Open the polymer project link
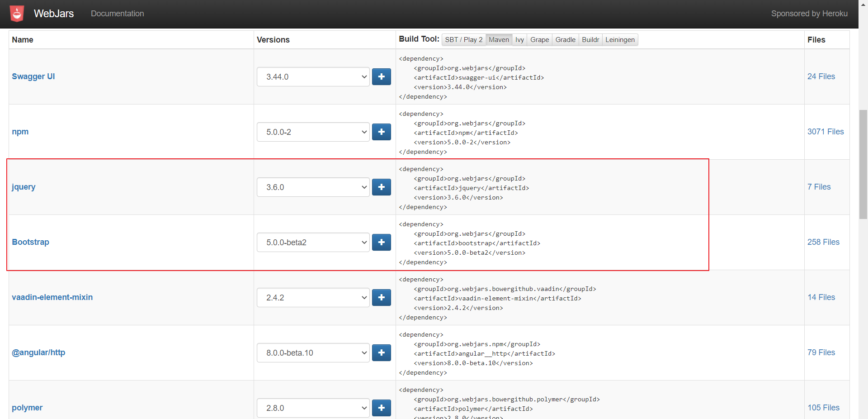The width and height of the screenshot is (868, 419). pos(27,408)
